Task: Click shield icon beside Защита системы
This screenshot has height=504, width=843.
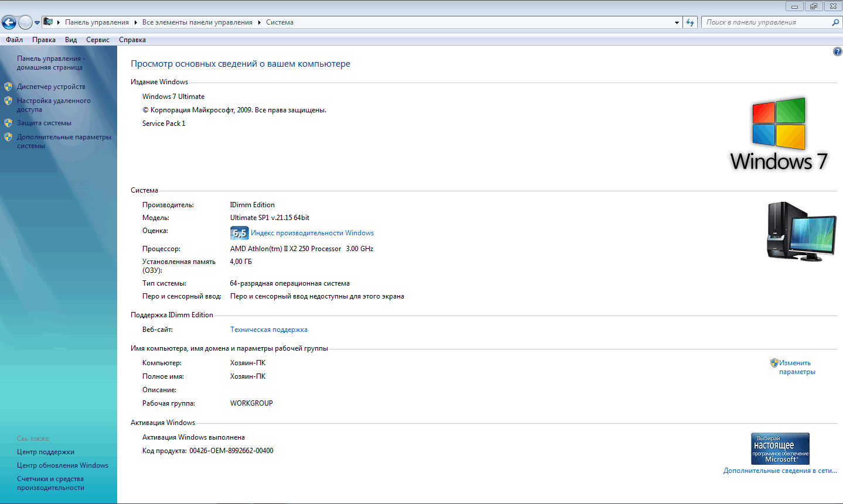Action: (8, 123)
